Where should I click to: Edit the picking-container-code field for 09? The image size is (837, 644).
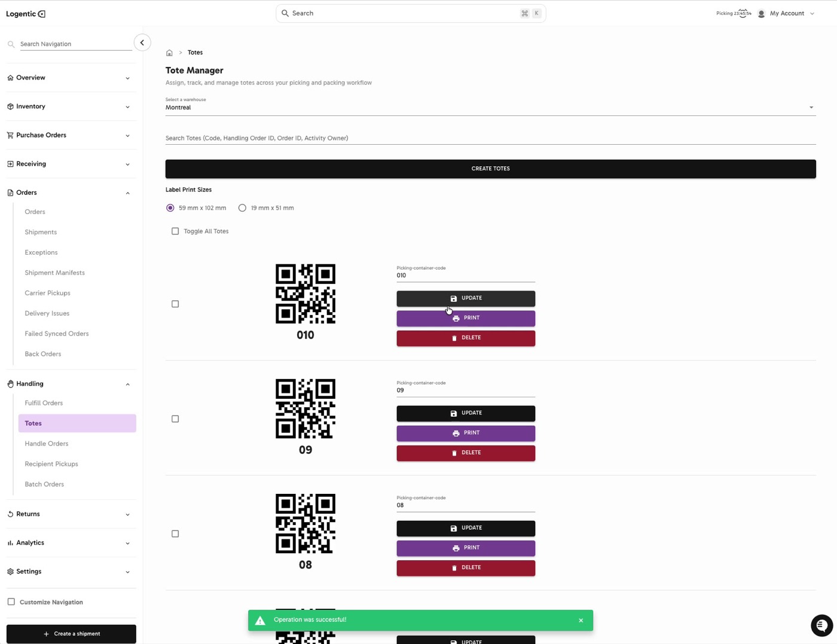point(466,390)
